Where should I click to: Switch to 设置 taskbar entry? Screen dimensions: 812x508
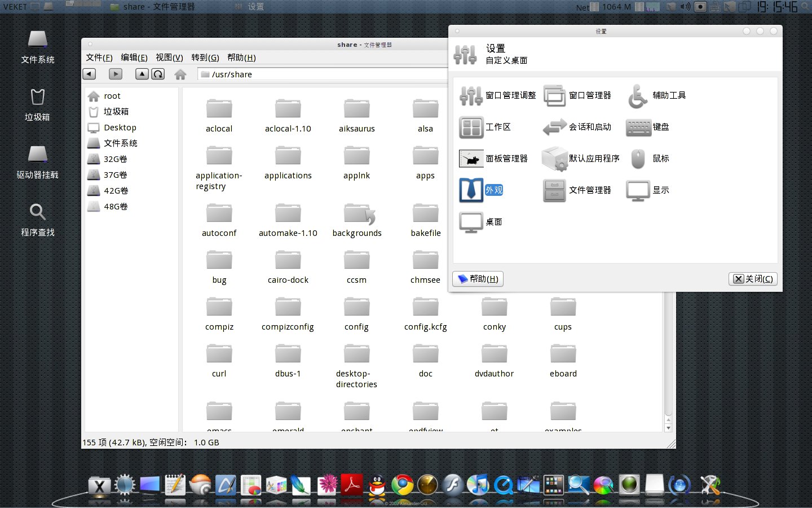(250, 7)
